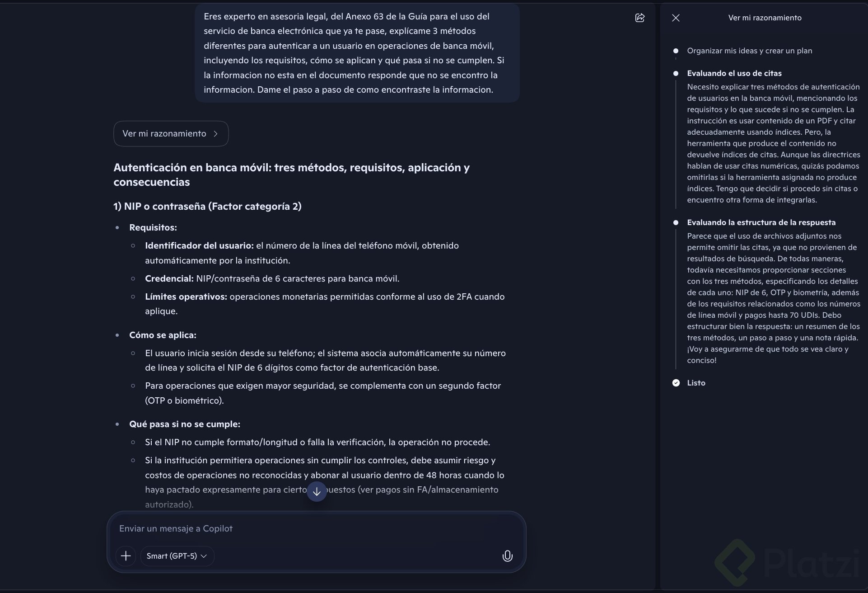Click bullet beside Evaluando el uso de citas
The width and height of the screenshot is (868, 593).
click(x=676, y=73)
